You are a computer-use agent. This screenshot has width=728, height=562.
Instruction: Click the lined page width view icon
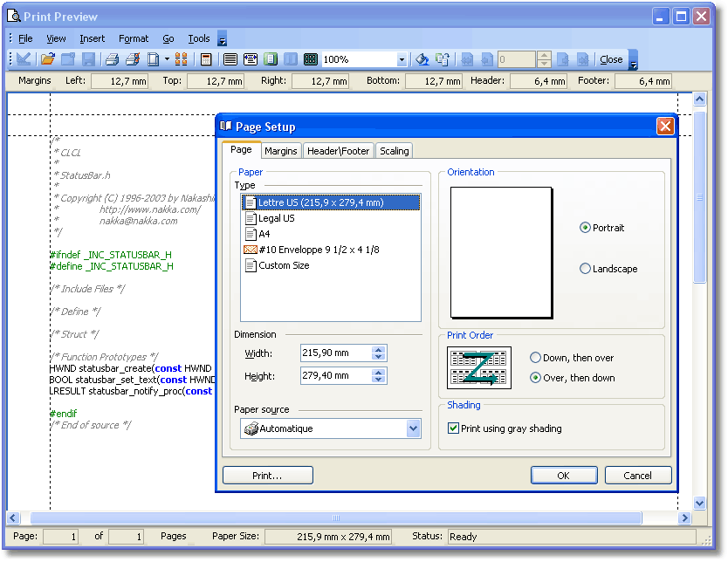[x=230, y=59]
